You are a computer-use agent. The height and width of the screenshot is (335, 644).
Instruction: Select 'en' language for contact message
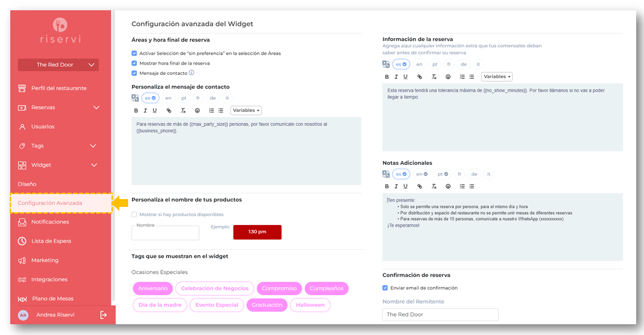click(x=168, y=98)
